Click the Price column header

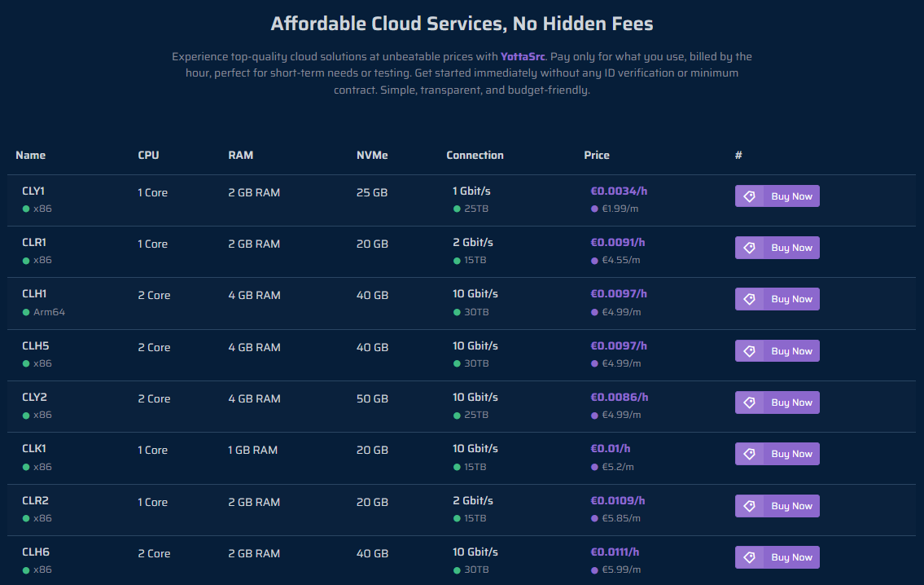(597, 155)
